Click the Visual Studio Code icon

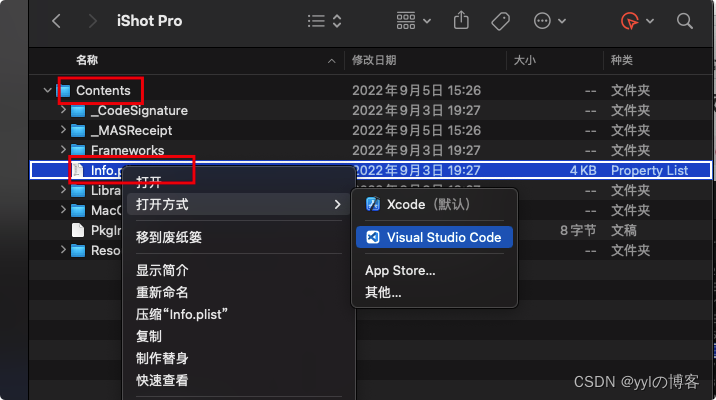pos(373,237)
